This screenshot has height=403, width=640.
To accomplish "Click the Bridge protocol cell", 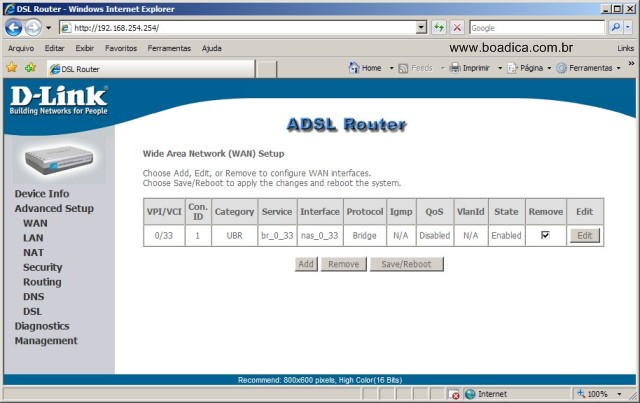I will (364, 236).
